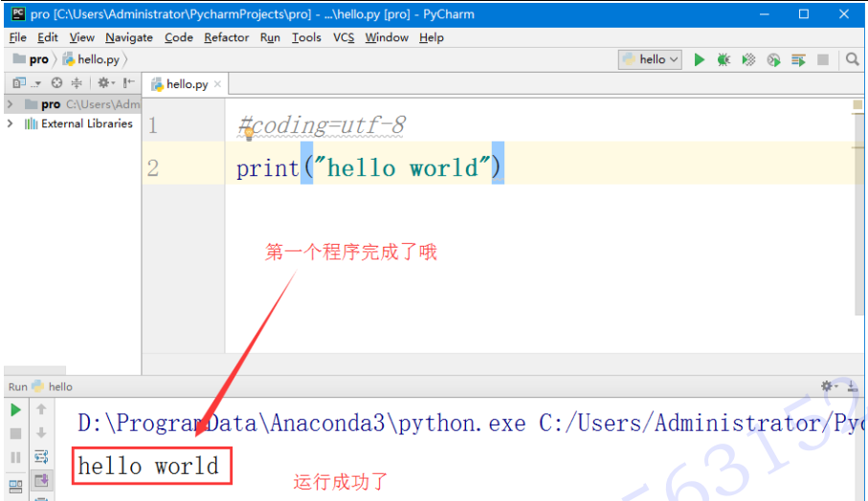Open Project panel settings gear

pyautogui.click(x=104, y=83)
